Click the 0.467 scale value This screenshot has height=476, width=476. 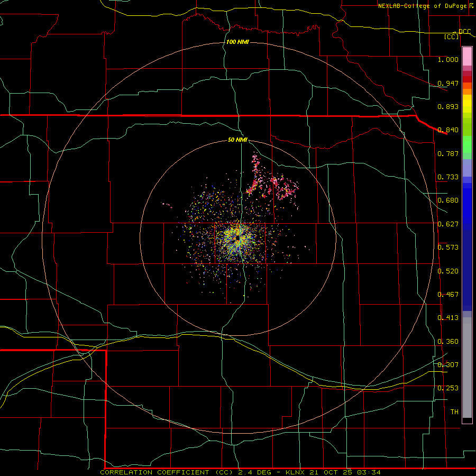[448, 295]
